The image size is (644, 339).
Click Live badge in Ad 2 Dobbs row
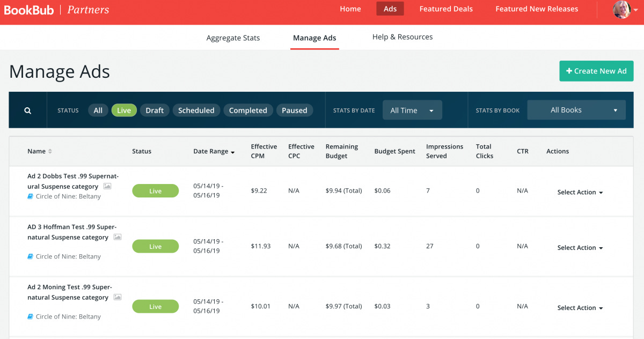click(x=156, y=191)
